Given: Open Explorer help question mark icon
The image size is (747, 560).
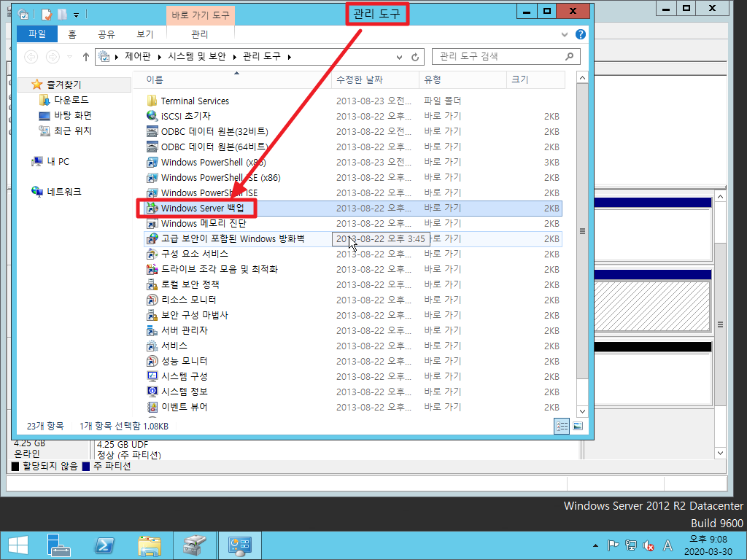Looking at the screenshot, I should coord(580,34).
